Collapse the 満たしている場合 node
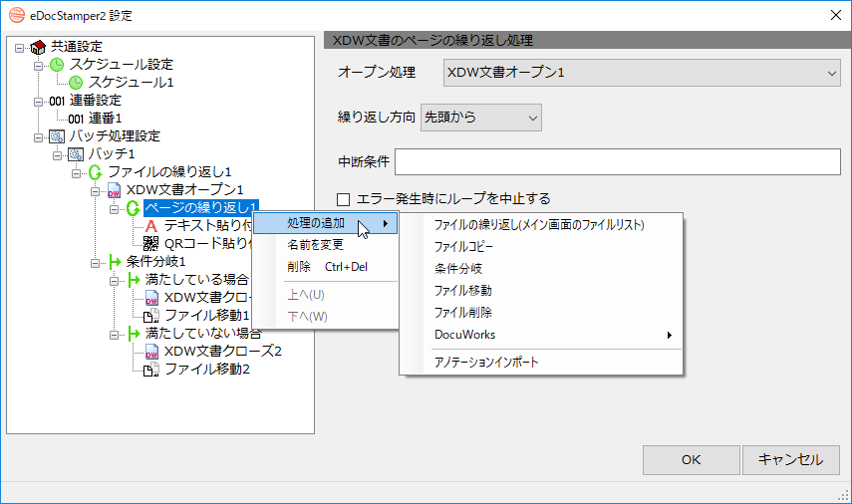This screenshot has width=852, height=504. pos(115,281)
